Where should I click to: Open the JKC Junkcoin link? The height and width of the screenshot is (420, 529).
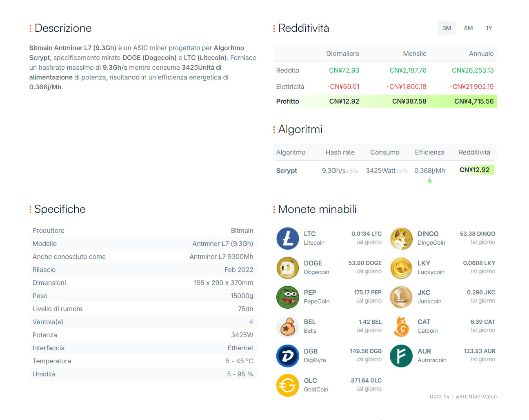tap(429, 297)
